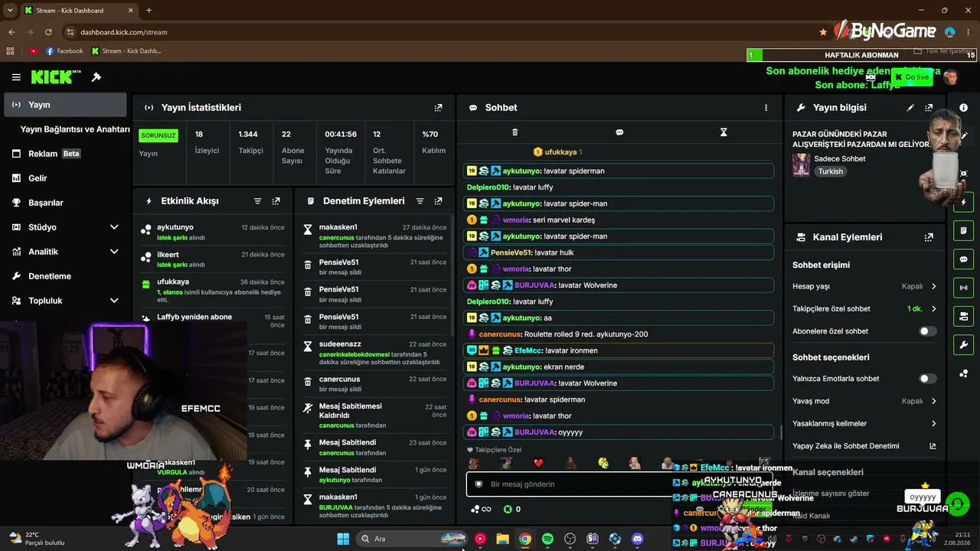980x551 pixels.
Task: Open File Explorer from the taskbar
Action: (502, 539)
